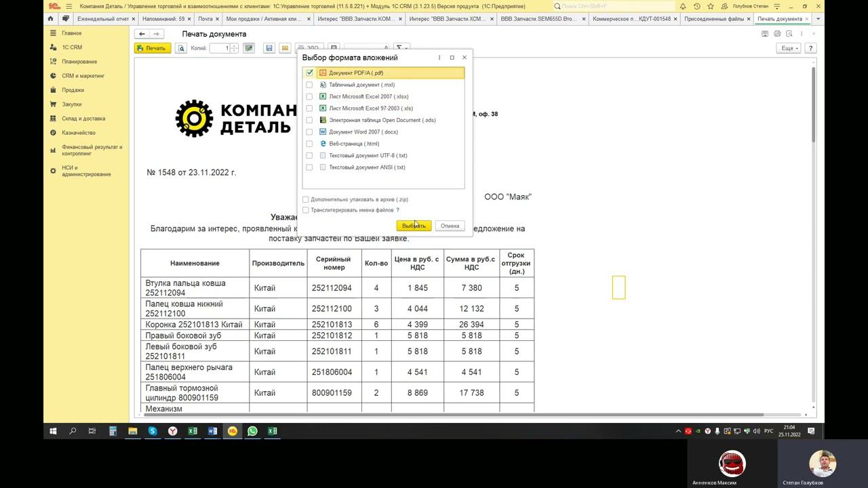Viewport: 868px width, 488px height.
Task: Open Skype from the taskbar
Action: tap(153, 431)
